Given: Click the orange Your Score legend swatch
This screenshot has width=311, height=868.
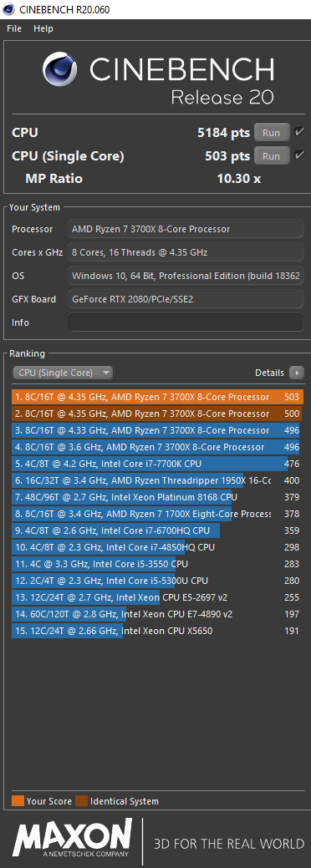Looking at the screenshot, I should coord(18,801).
